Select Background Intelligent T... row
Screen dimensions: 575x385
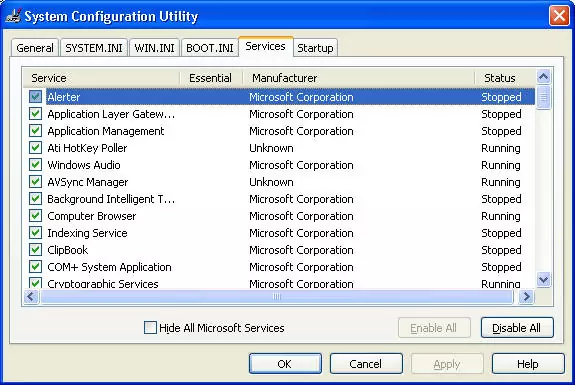click(x=279, y=199)
